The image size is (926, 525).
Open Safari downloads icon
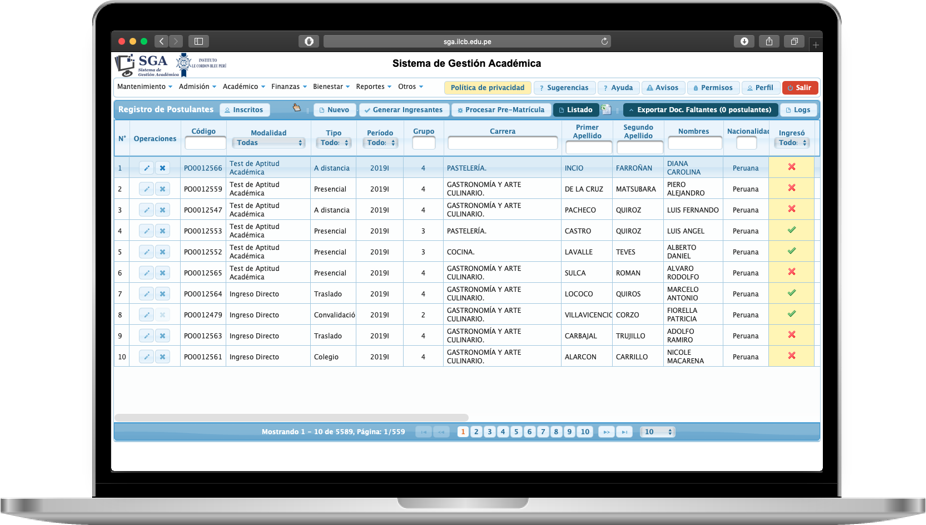(x=744, y=41)
